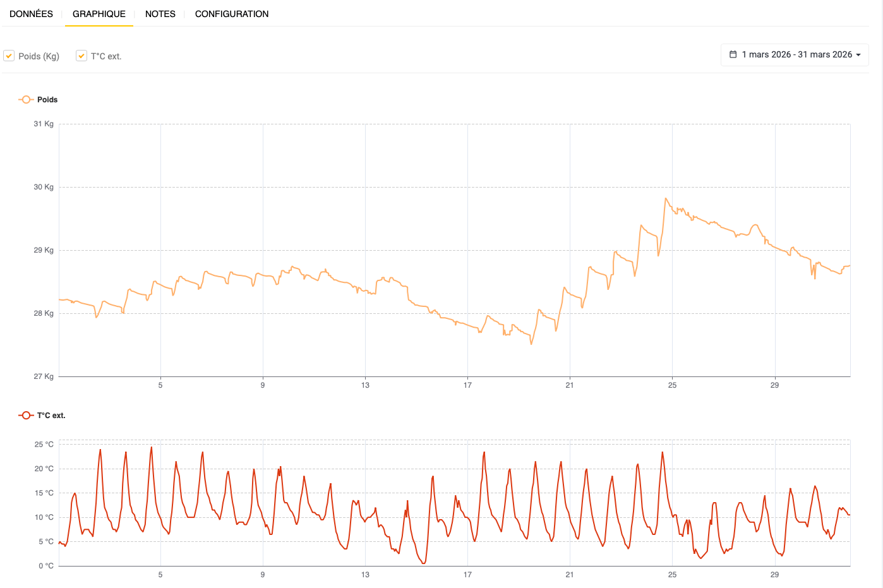This screenshot has height=588, width=883.
Task: Click the Poids (Kg) checkbox label
Action: [x=39, y=56]
